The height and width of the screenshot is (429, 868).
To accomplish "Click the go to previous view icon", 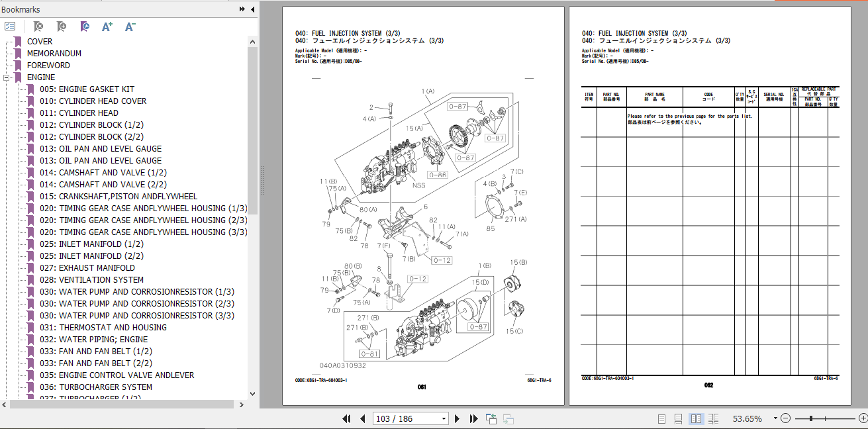I will (491, 418).
